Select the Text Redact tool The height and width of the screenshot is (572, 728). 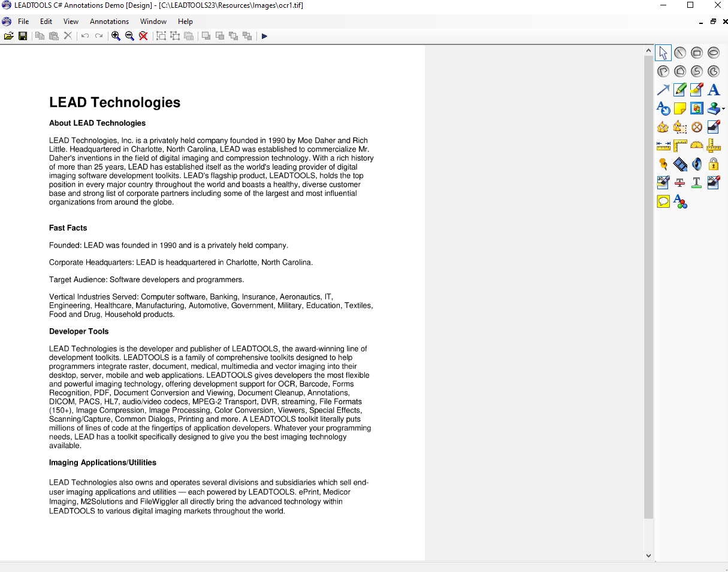[x=714, y=183]
